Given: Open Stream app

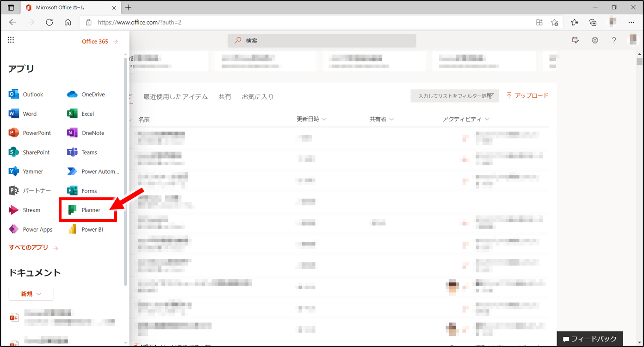Looking at the screenshot, I should click(x=25, y=210).
